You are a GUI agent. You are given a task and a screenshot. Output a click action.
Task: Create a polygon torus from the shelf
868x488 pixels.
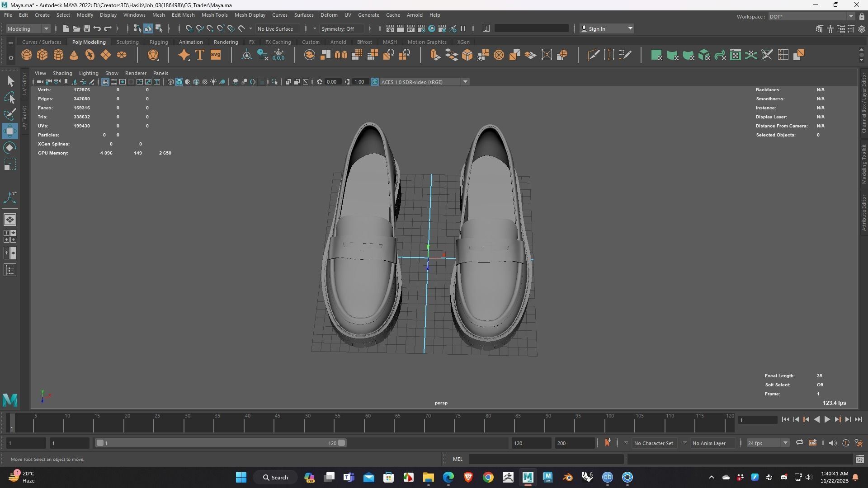point(90,55)
